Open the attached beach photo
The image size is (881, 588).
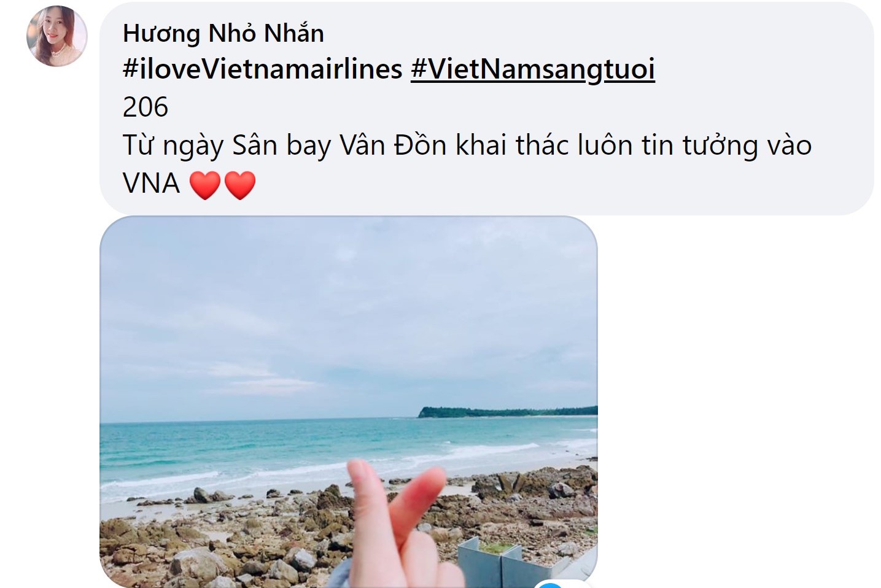349,402
